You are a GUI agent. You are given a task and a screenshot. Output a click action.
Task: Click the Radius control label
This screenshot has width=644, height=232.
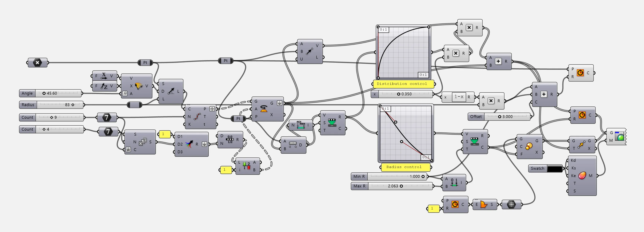pos(404,167)
